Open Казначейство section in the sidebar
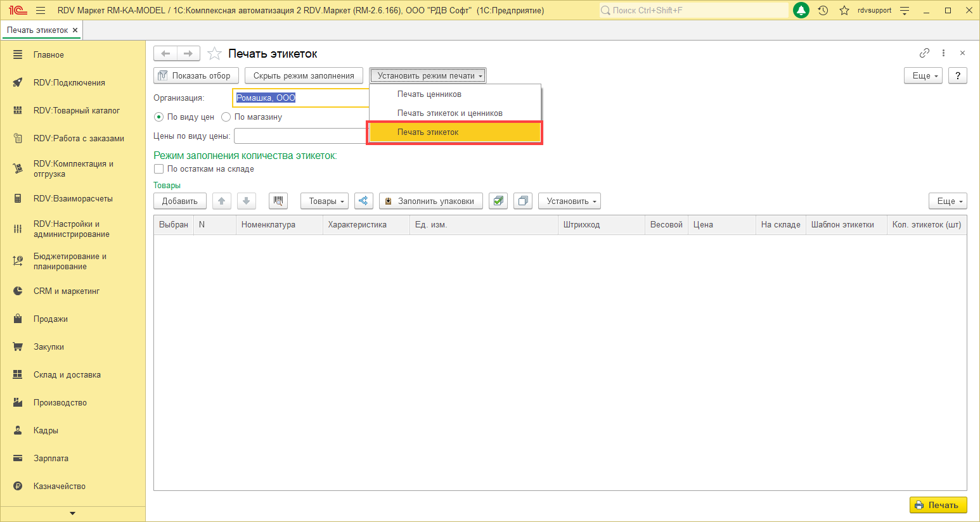 pos(60,486)
